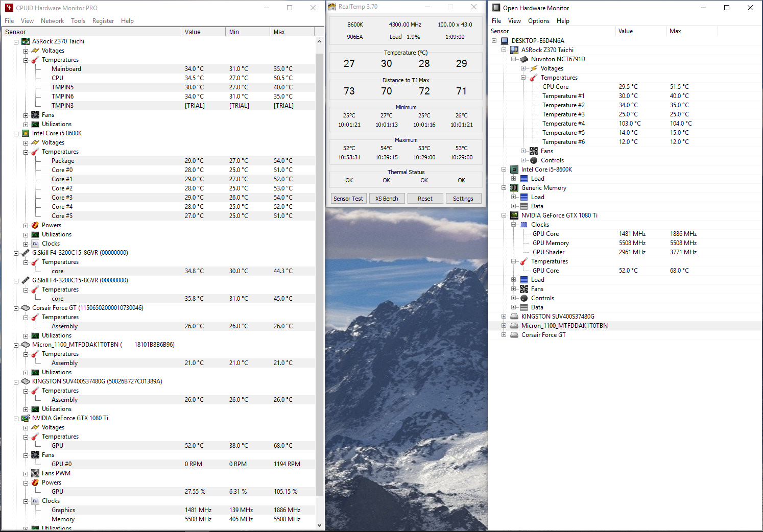This screenshot has width=763, height=532.
Task: Click the ASRock Z370 Taichi motherboard icon in CPUID
Action: [26, 41]
